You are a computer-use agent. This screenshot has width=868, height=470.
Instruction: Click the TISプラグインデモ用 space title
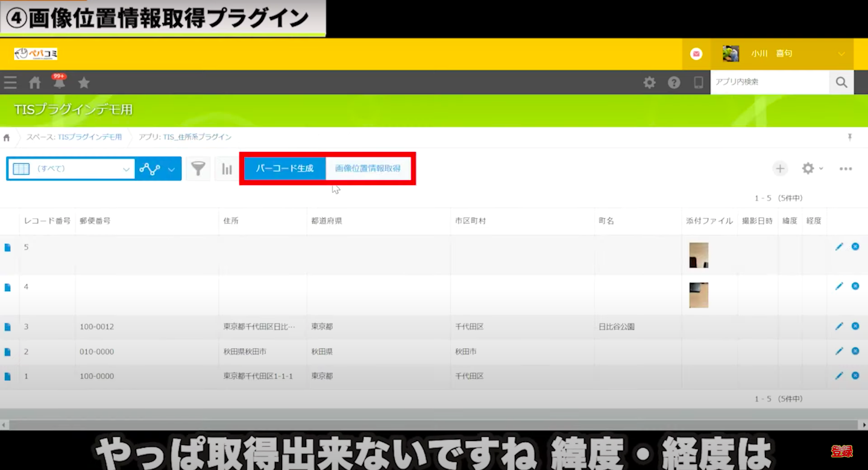point(73,110)
